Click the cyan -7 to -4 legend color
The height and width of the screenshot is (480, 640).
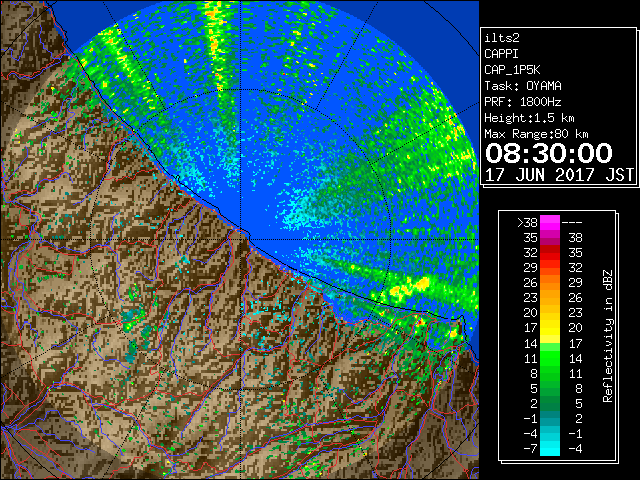point(550,448)
